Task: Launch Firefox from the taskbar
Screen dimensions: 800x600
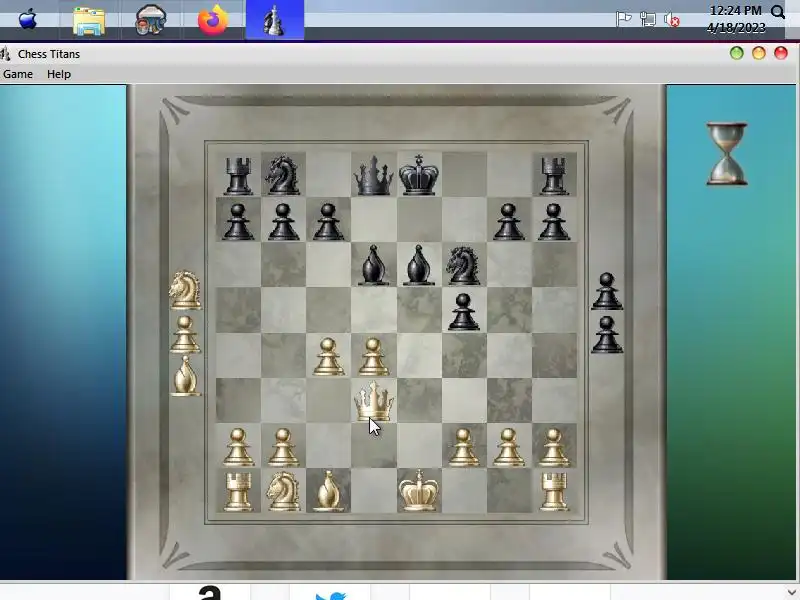Action: pos(213,20)
